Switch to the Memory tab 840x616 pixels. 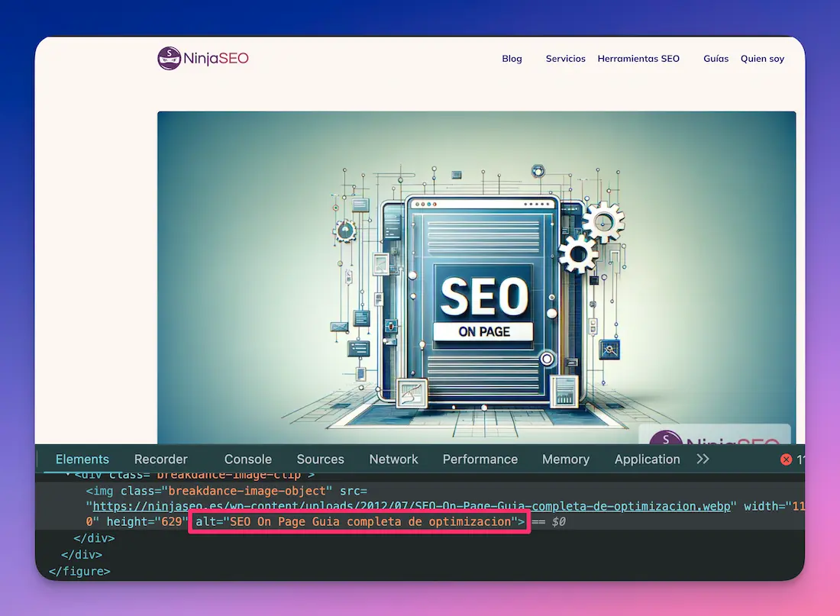coord(565,459)
